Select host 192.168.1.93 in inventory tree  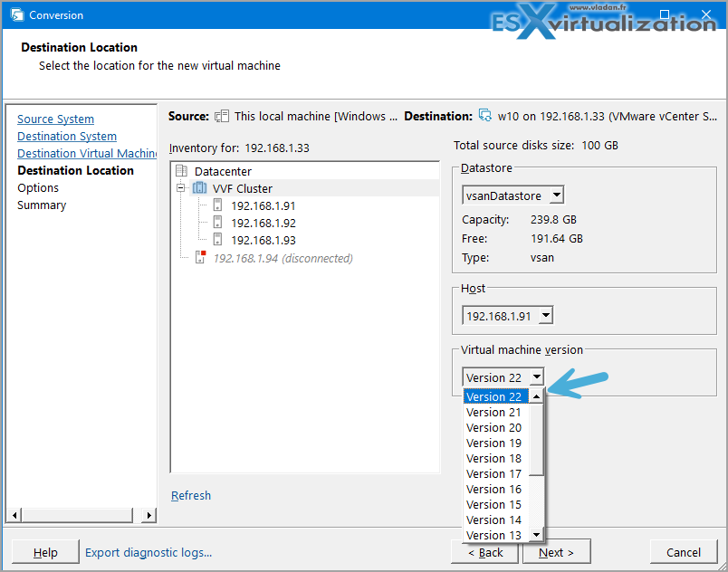[x=263, y=240]
